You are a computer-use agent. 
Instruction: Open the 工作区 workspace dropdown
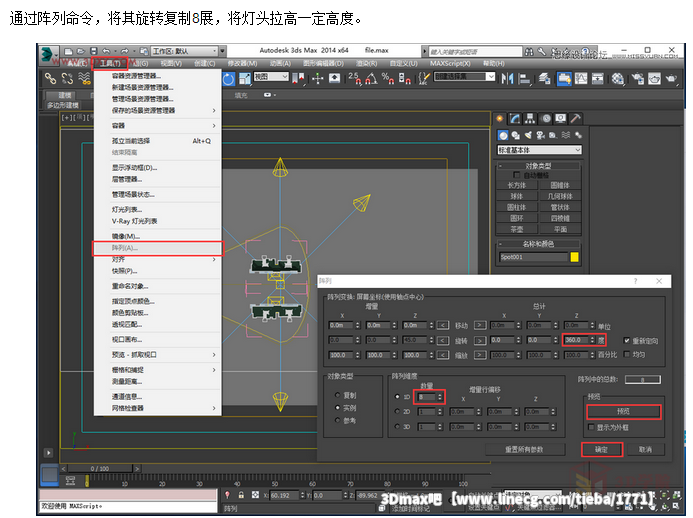point(185,51)
